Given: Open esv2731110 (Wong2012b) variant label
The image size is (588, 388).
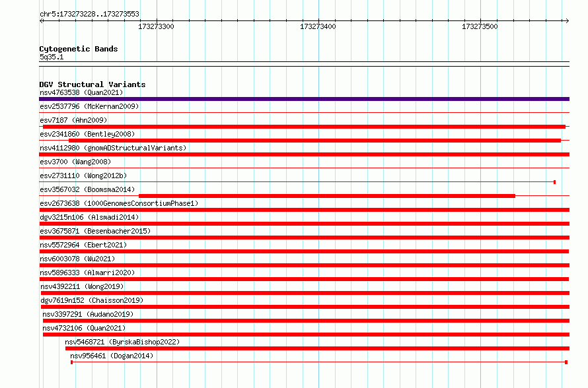Looking at the screenshot, I should click(83, 176).
